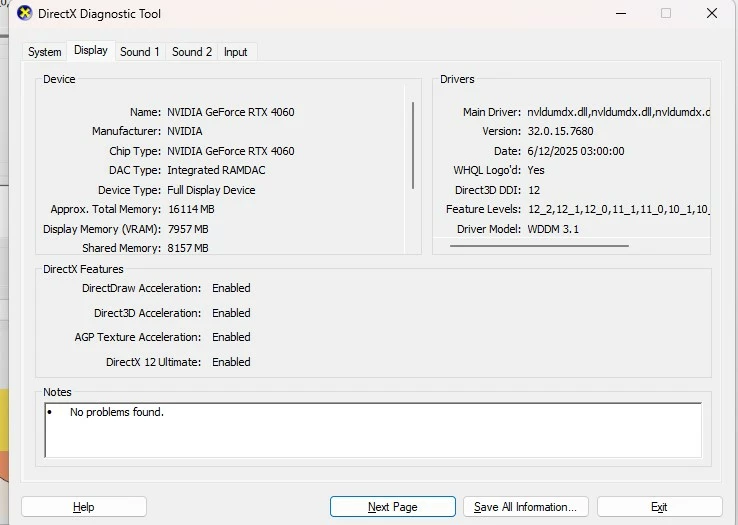Minimize the DirectX Diagnostic Tool window
Screen dimensions: 738x525
(x=621, y=13)
